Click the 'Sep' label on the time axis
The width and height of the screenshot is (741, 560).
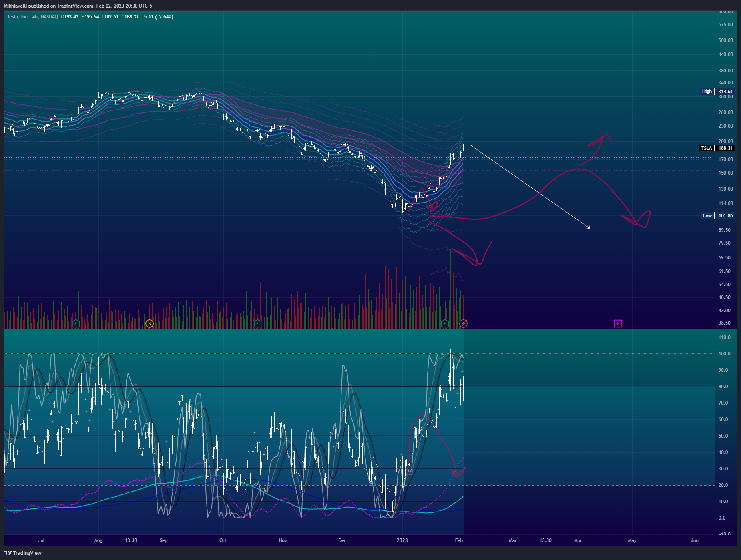pyautogui.click(x=163, y=540)
